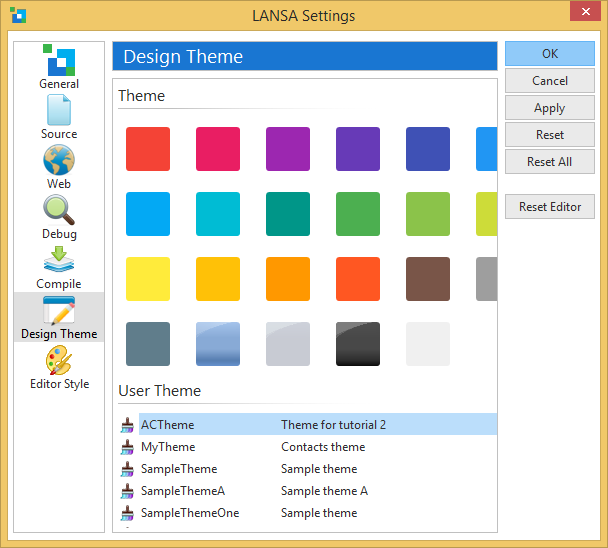Choose the teal theme swatch
The height and width of the screenshot is (548, 608).
[288, 214]
